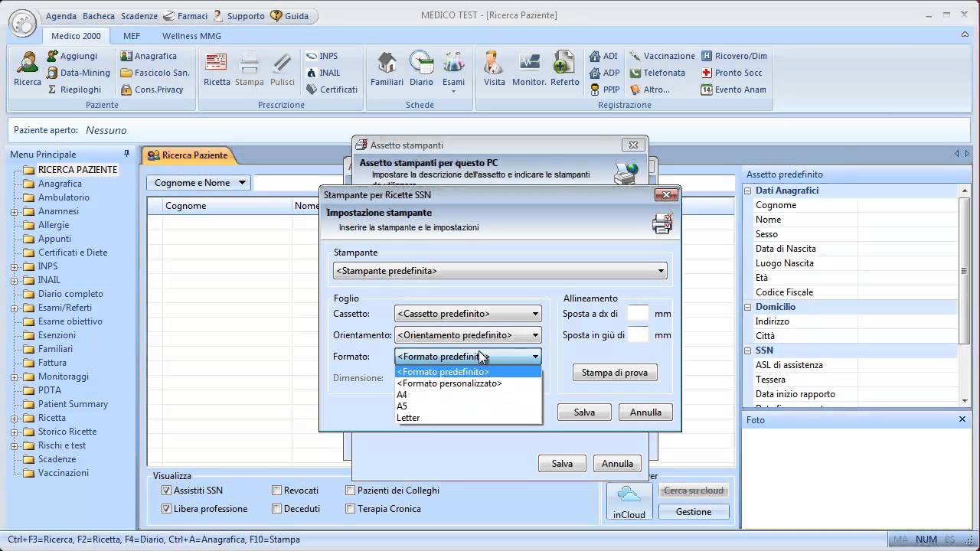The height and width of the screenshot is (551, 980).
Task: Collapse the Domicilio section
Action: coord(748,307)
